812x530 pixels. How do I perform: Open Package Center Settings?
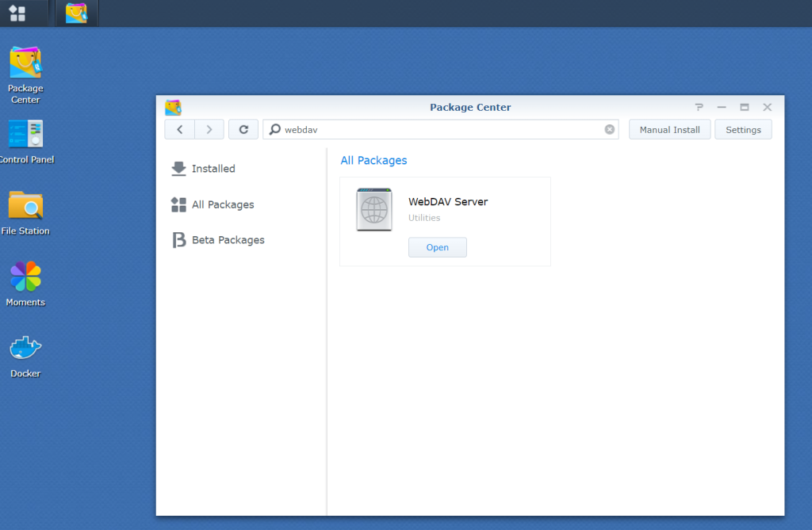tap(743, 129)
